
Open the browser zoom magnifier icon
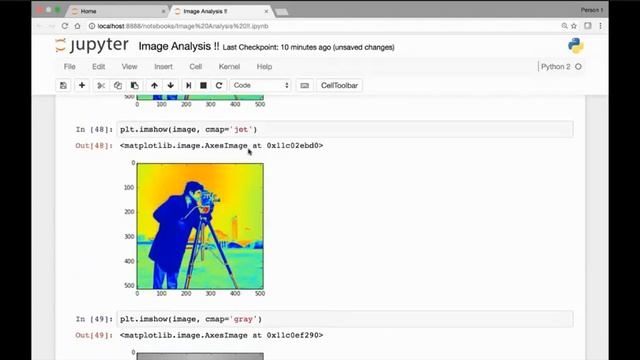pyautogui.click(x=564, y=26)
